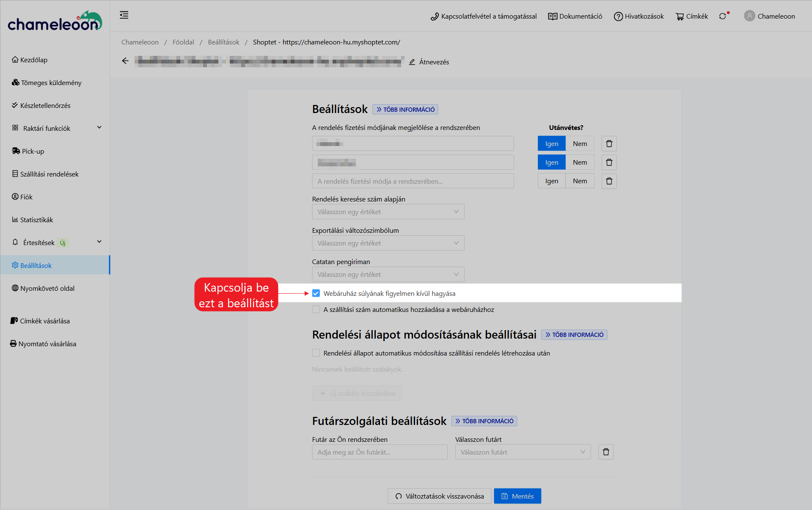
Task: Collapse the sidebar with the menu icon
Action: click(124, 15)
